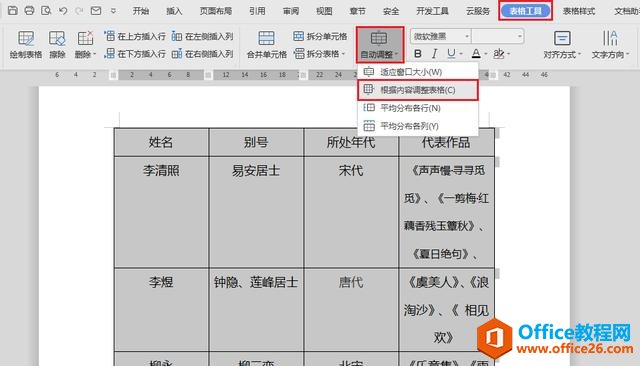Open the font size combo box
The width and height of the screenshot is (640, 366).
coord(498,36)
